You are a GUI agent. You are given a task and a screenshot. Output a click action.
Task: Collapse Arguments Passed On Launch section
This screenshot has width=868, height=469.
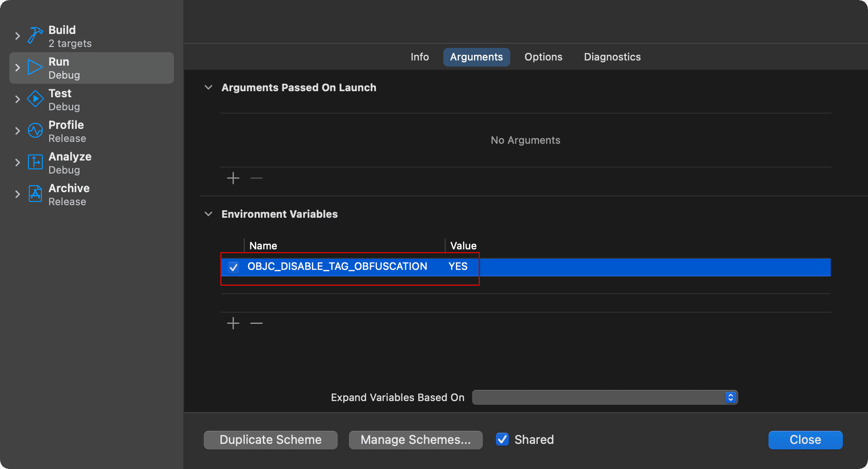click(208, 87)
